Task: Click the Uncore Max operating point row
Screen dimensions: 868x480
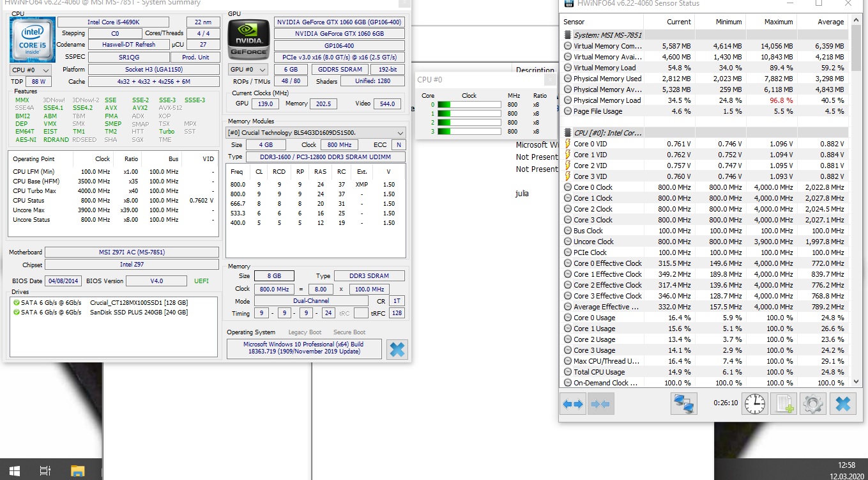Action: pos(114,210)
